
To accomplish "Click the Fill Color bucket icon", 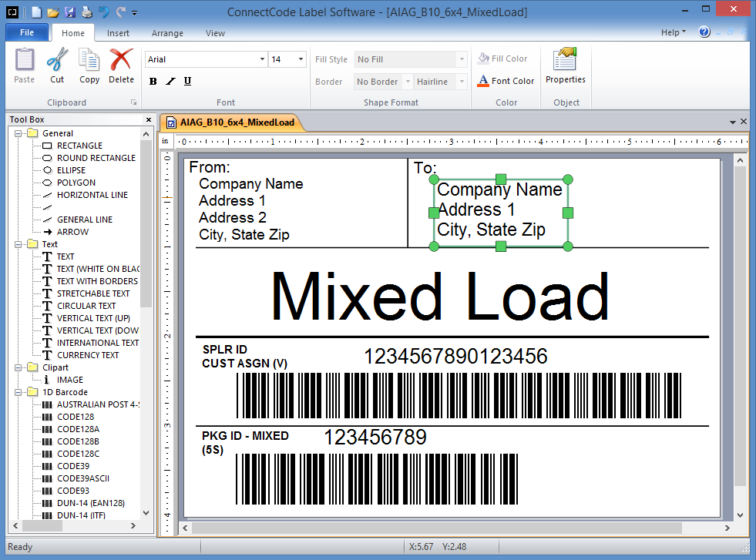I will [x=483, y=59].
